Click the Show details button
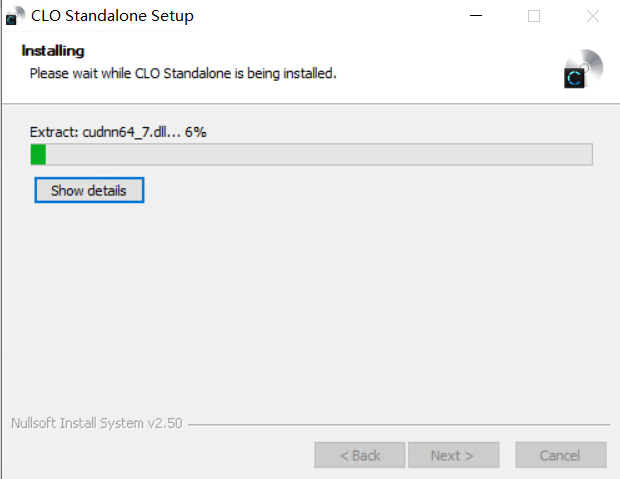The image size is (620, 479). (89, 190)
